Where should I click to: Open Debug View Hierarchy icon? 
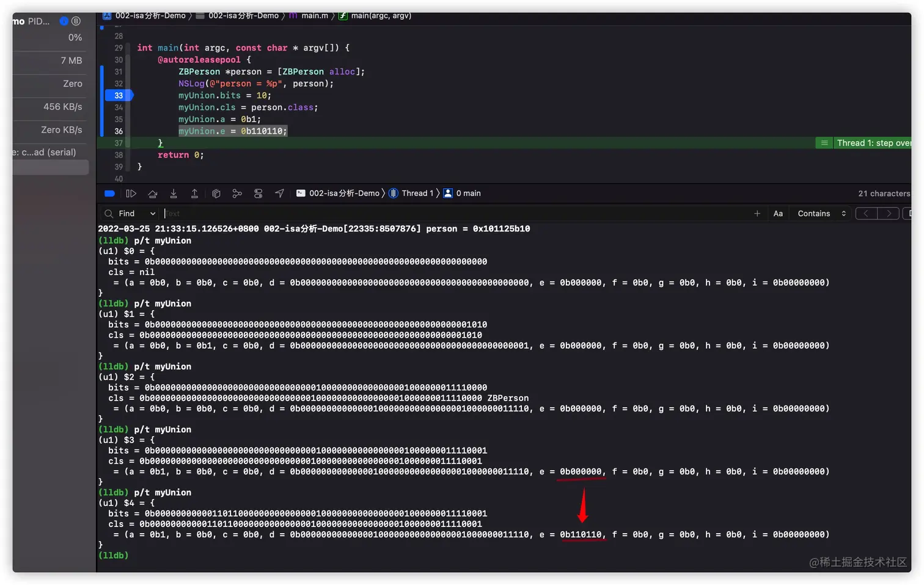click(x=216, y=194)
